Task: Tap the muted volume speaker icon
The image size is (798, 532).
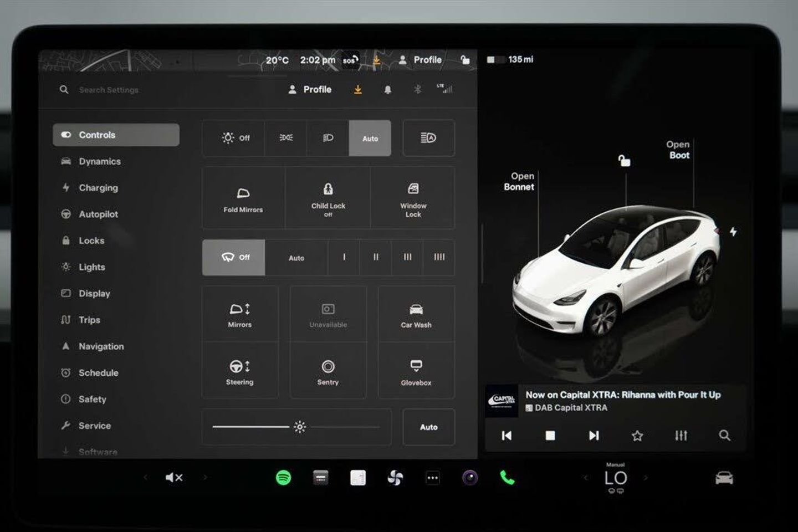Action: coord(174,478)
